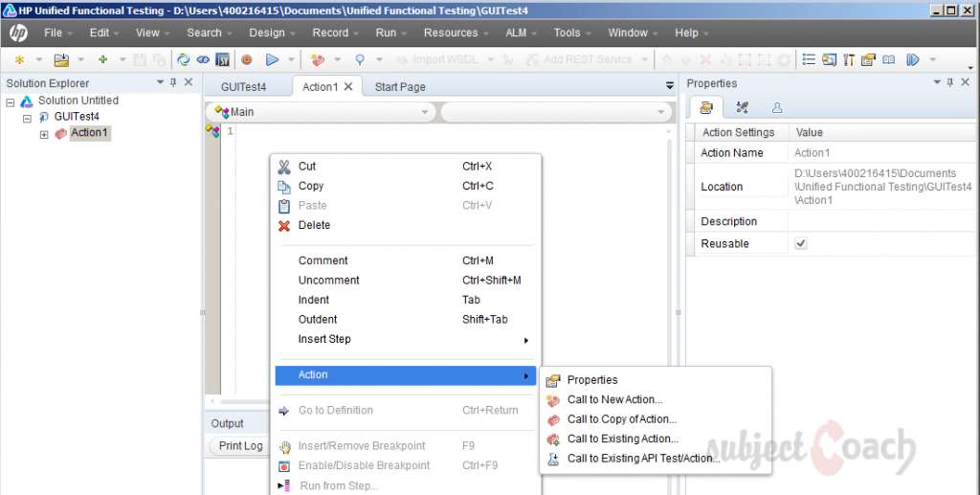Click the green plus Add toolbar icon

tap(102, 59)
